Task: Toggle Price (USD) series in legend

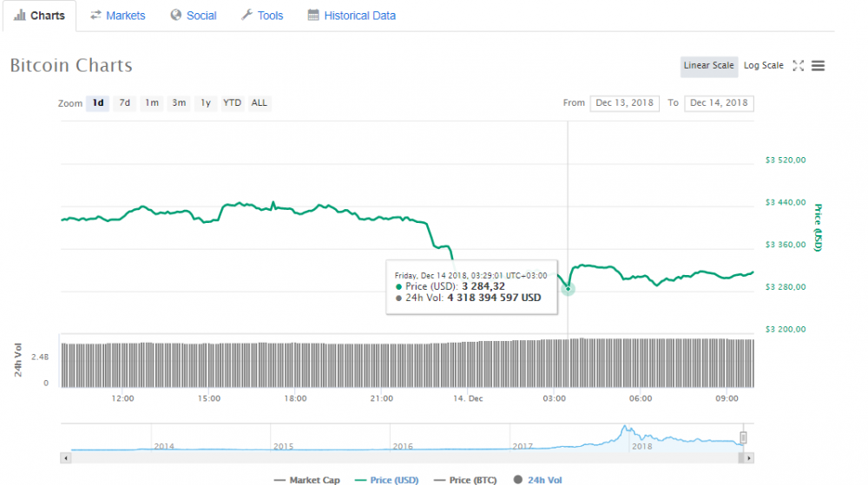Action: click(x=386, y=480)
